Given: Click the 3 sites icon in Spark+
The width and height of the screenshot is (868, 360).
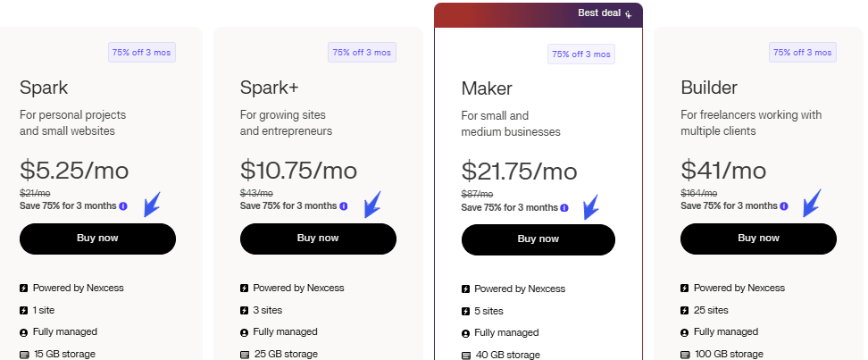Looking at the screenshot, I should tap(244, 311).
